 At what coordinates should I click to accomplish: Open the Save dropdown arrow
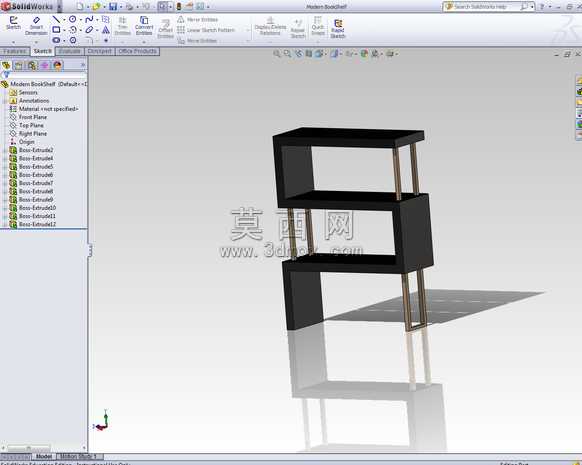pyautogui.click(x=121, y=7)
